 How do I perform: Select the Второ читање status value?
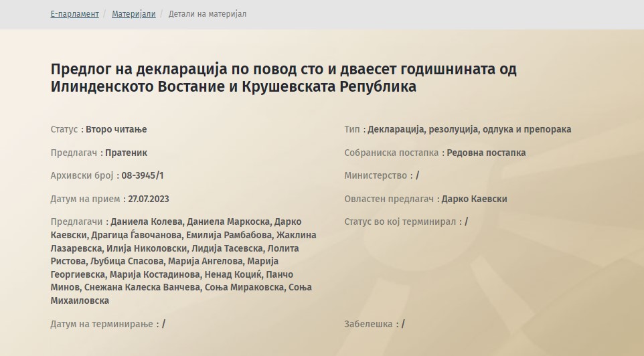pos(116,129)
